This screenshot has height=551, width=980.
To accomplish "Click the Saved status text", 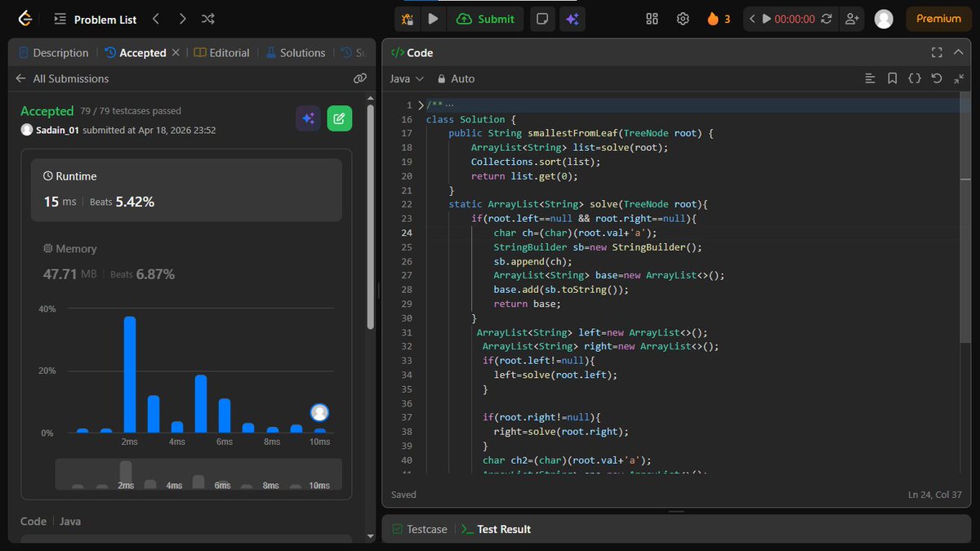I will (403, 495).
